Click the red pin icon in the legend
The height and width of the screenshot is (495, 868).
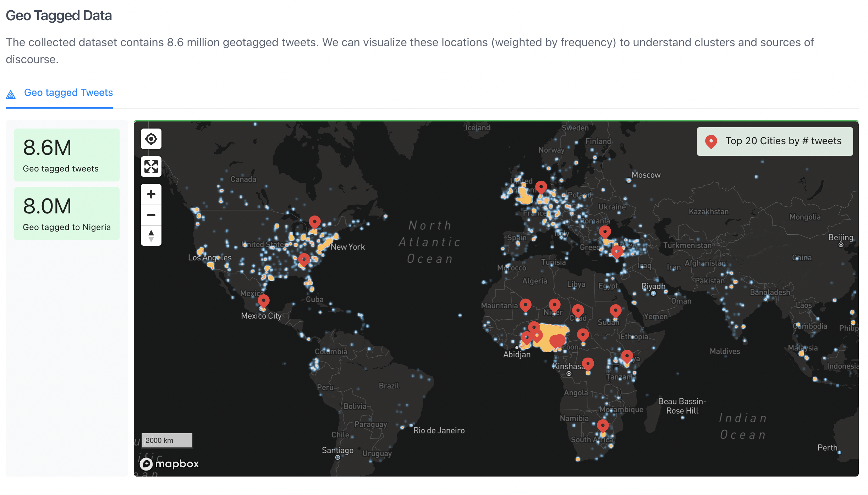tap(711, 141)
